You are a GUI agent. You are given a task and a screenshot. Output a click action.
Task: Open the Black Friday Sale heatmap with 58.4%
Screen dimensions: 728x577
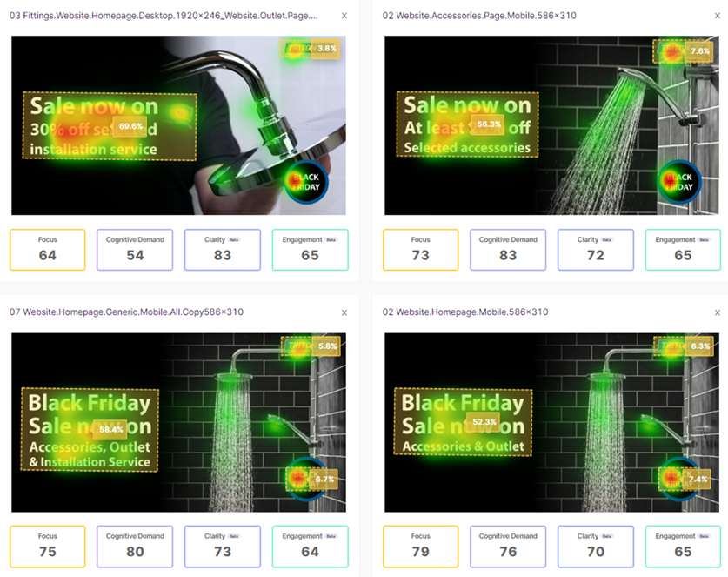click(x=179, y=422)
